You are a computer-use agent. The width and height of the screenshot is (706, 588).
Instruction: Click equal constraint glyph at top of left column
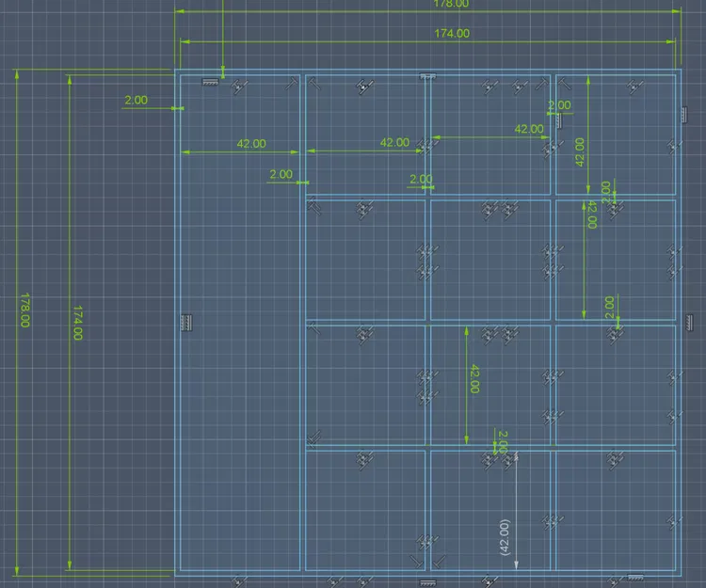[239, 87]
